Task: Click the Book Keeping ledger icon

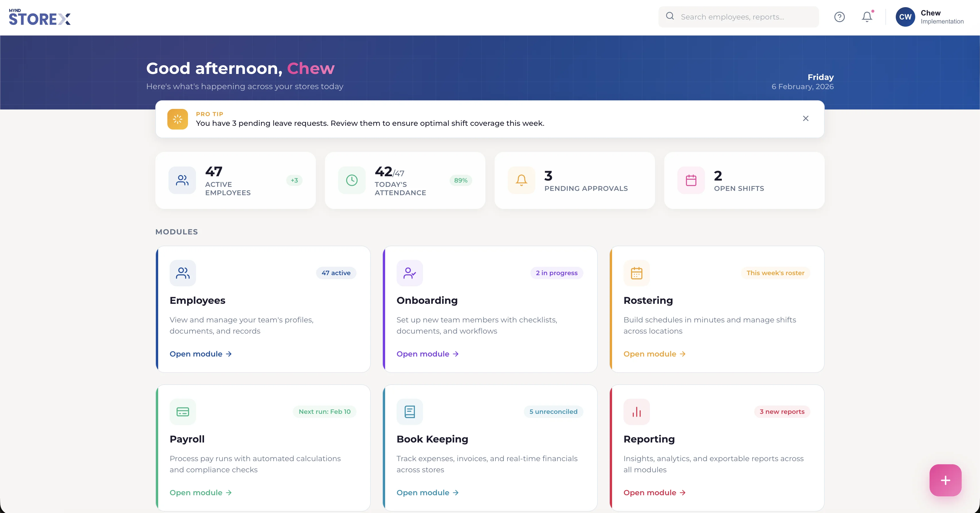Action: click(x=409, y=411)
